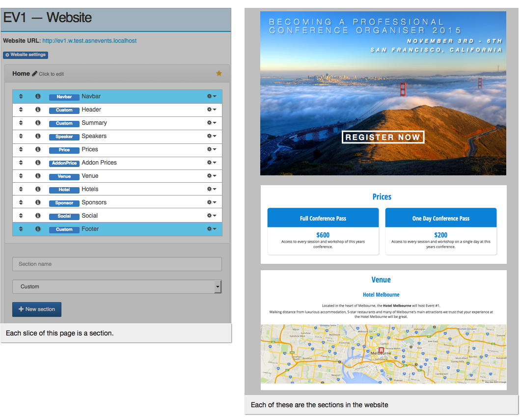
Task: Click the reorder arrows on Footer row
Action: click(21, 229)
